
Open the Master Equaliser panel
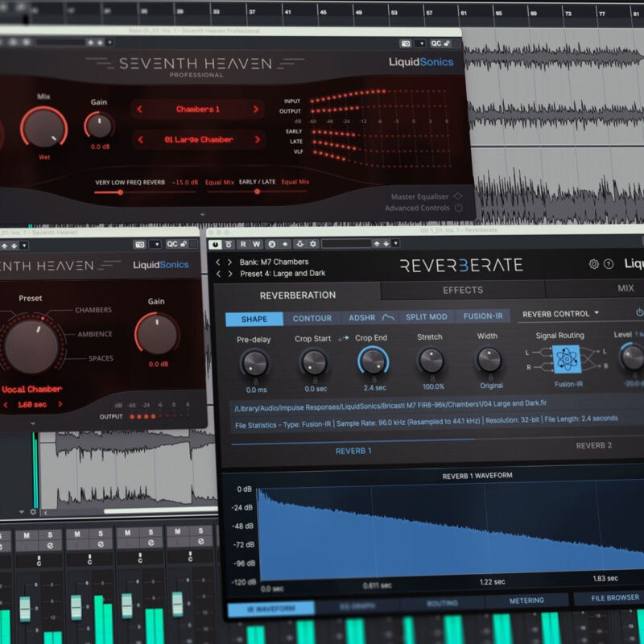click(427, 196)
